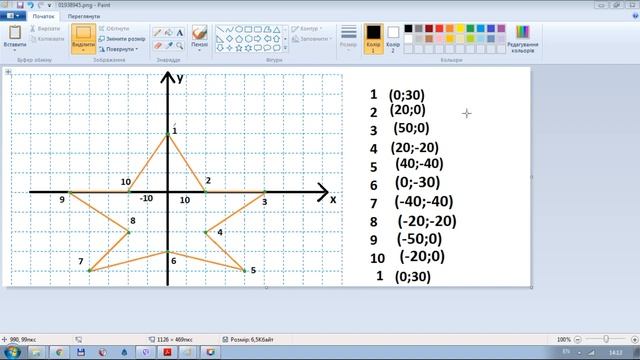The image size is (640, 360).
Task: Choose the Curve shape
Action: pos(229,29)
